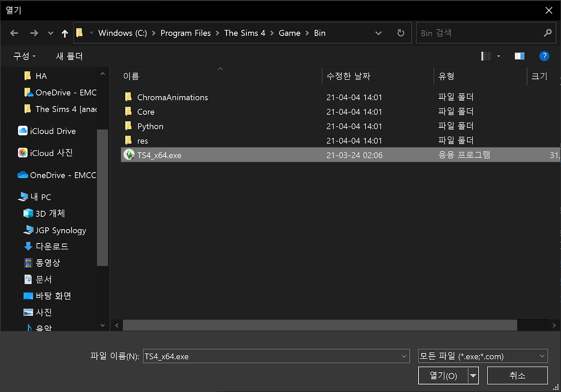The image size is (561, 392).
Task: Open help with the blue question icon
Action: (x=544, y=56)
